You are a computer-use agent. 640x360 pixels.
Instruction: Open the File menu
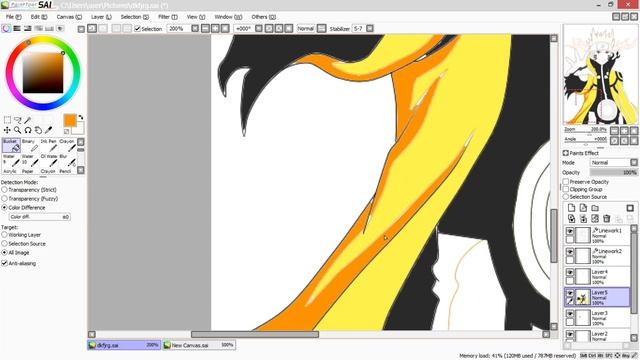(13, 17)
